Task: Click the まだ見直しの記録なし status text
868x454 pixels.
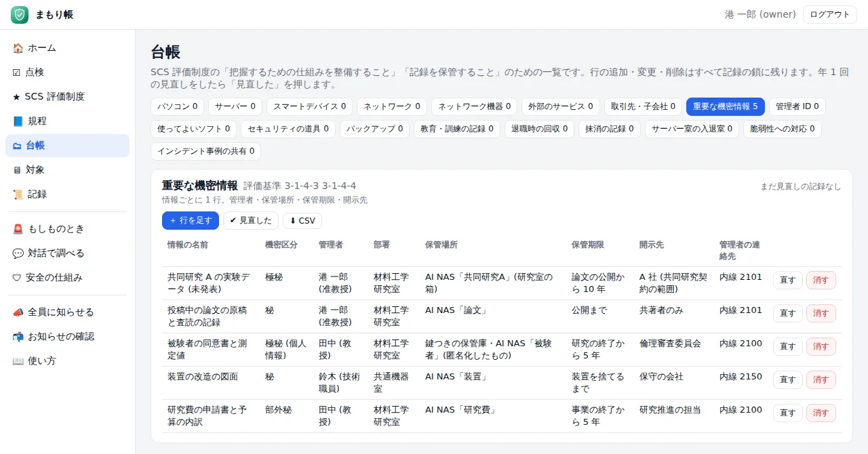Action: point(801,186)
